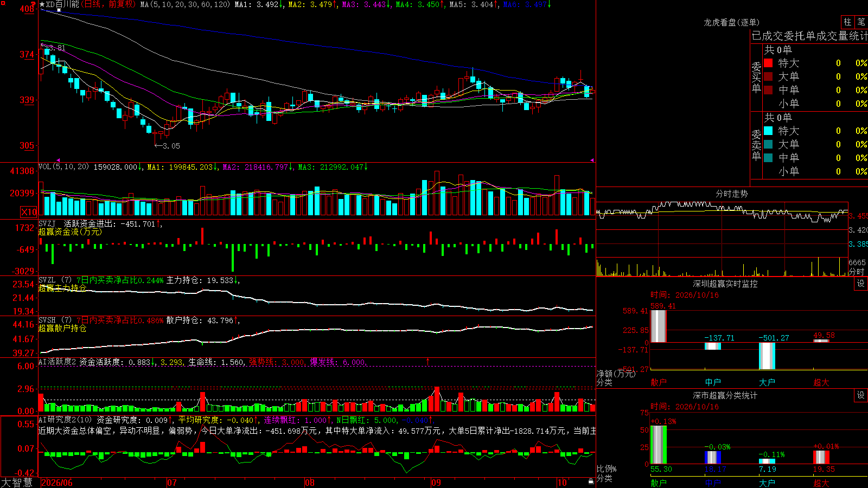
Task: Click the X10 volume scale box
Action: 29,212
